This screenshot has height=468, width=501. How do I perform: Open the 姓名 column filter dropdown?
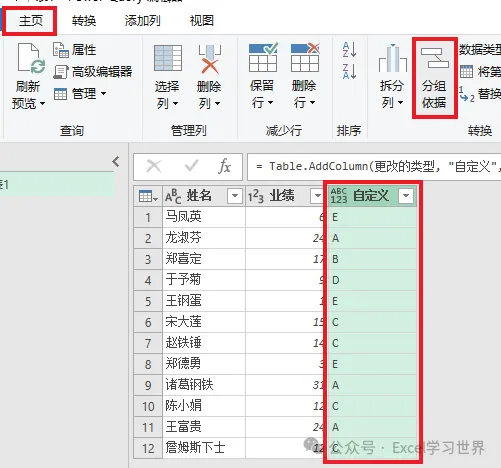coord(235,196)
